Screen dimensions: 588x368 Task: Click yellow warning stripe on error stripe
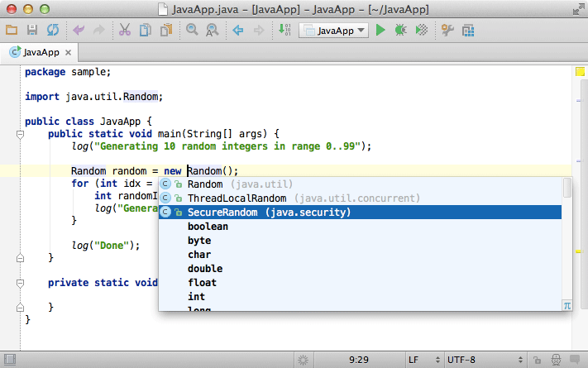pyautogui.click(x=579, y=251)
